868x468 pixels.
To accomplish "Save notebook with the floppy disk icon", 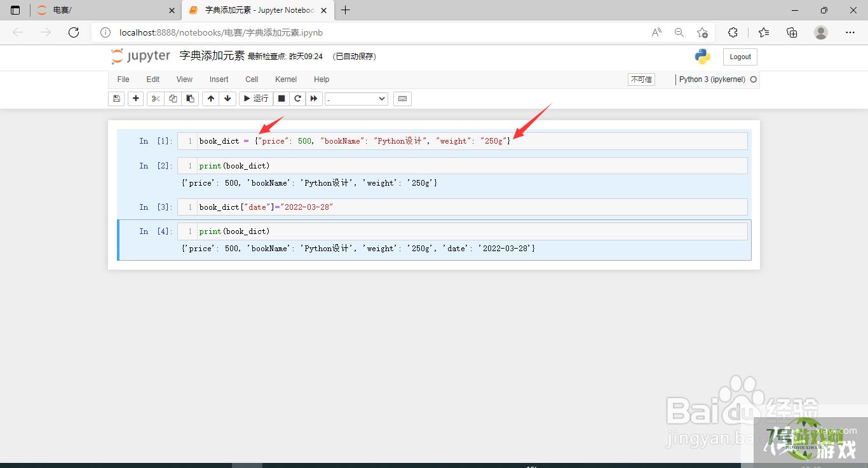I will click(x=116, y=99).
